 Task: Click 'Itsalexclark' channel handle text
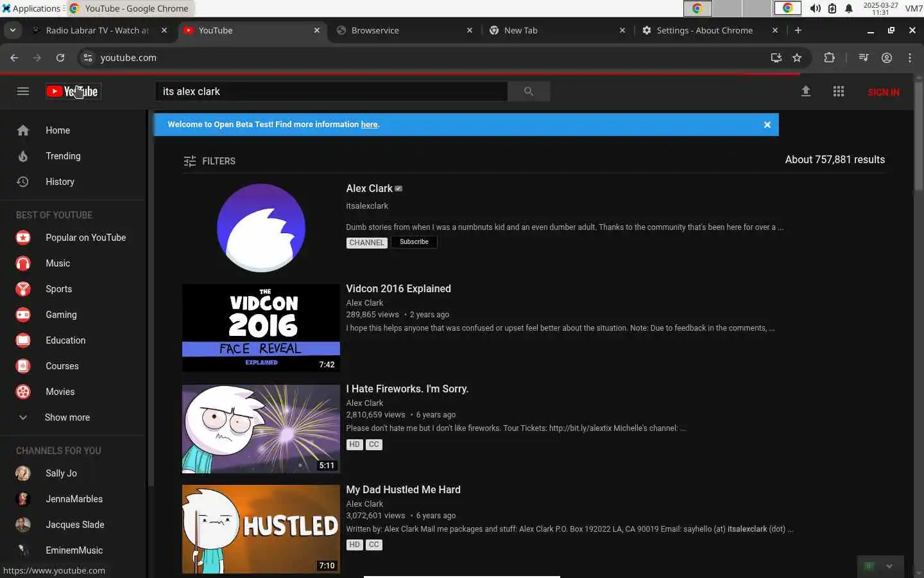[367, 206]
